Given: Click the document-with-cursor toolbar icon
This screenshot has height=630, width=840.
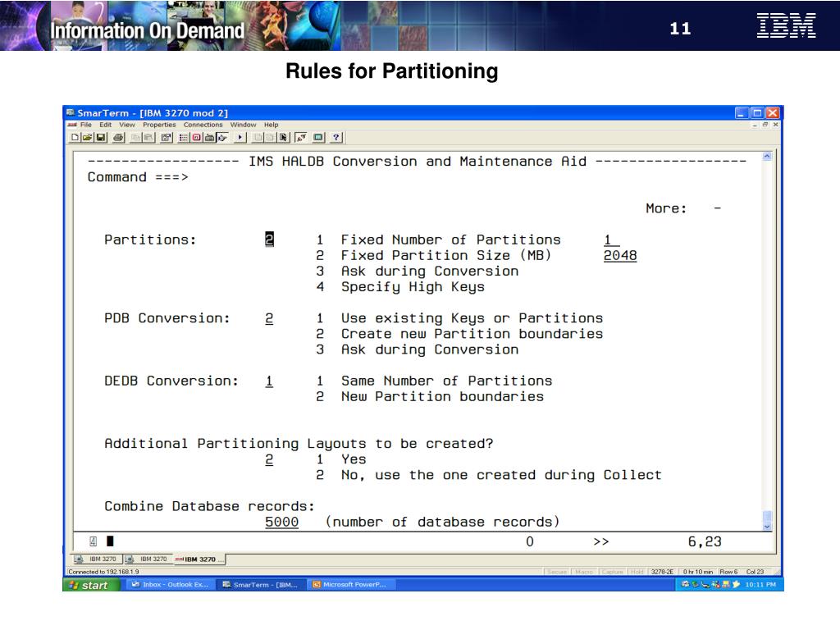Looking at the screenshot, I should [283, 137].
